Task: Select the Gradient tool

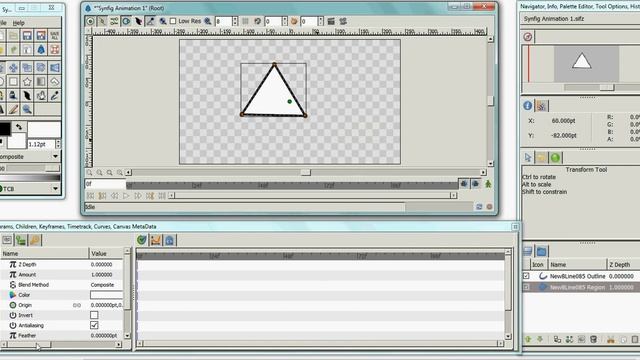Action: [41, 82]
